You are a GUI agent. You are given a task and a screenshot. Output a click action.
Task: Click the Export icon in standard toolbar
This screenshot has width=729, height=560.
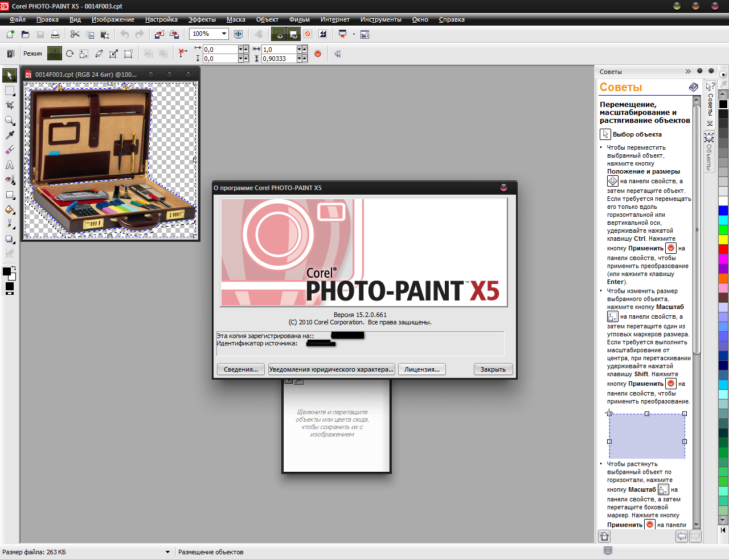click(x=174, y=34)
